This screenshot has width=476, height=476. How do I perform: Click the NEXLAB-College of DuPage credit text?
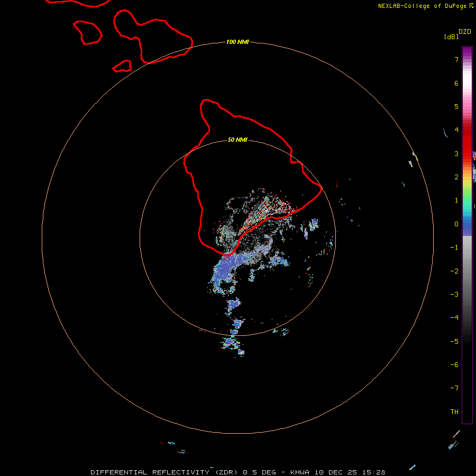[x=422, y=6]
